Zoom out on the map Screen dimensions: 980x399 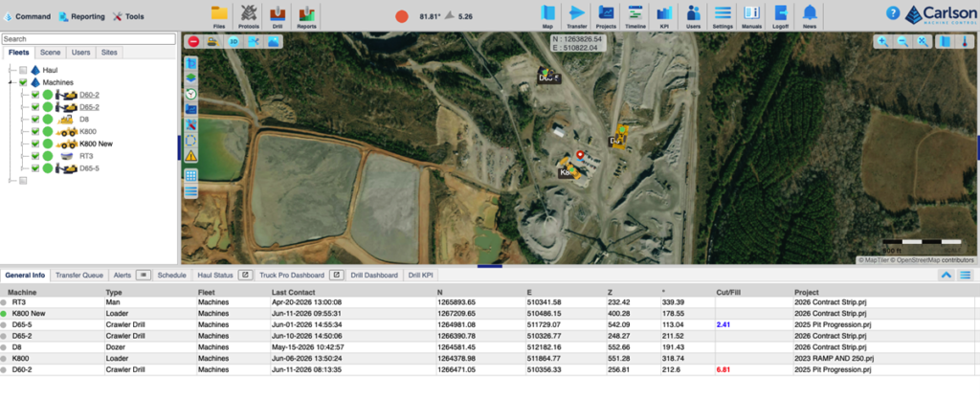point(902,42)
